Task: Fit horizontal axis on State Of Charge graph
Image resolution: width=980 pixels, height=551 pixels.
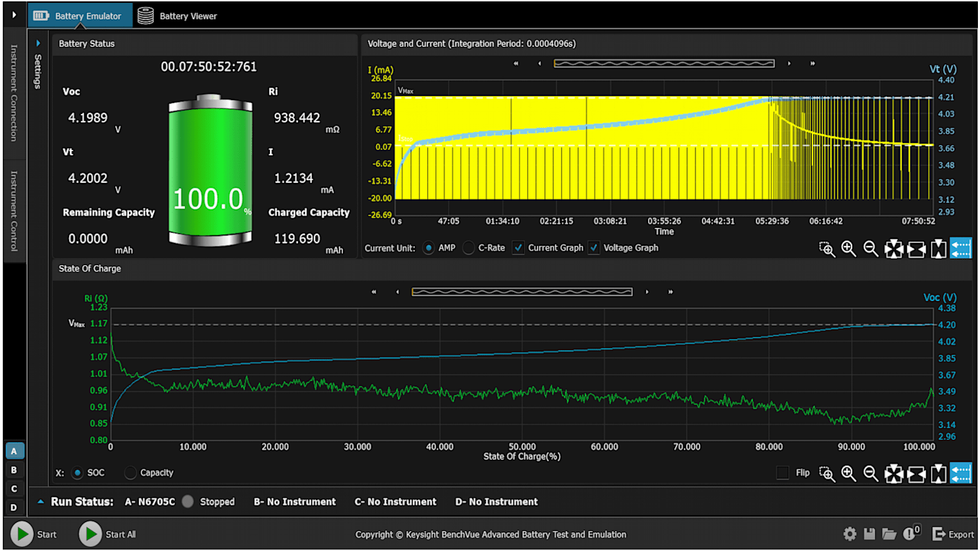Action: coord(915,474)
